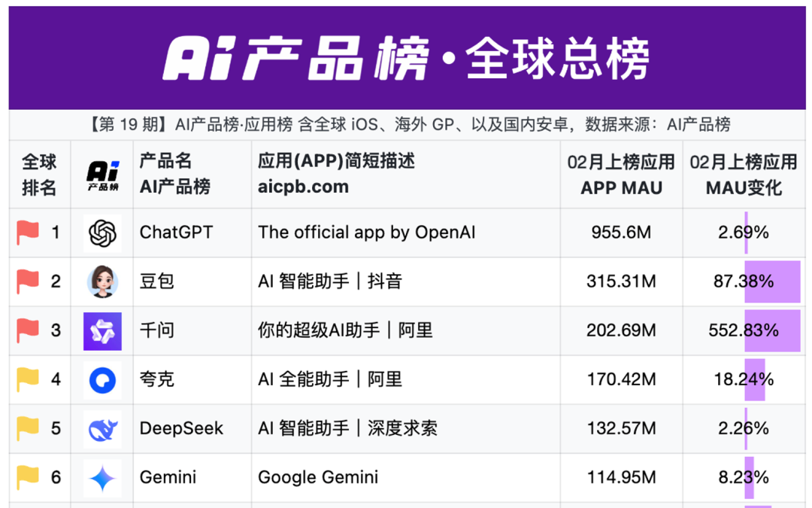Click the 8.23% MAU change cell

click(744, 477)
